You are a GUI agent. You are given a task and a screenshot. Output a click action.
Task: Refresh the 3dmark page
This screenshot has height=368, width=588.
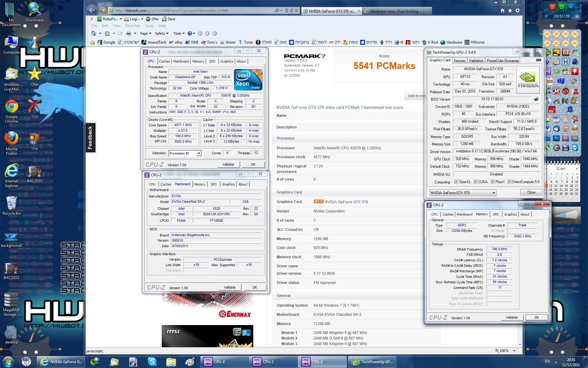pyautogui.click(x=292, y=10)
